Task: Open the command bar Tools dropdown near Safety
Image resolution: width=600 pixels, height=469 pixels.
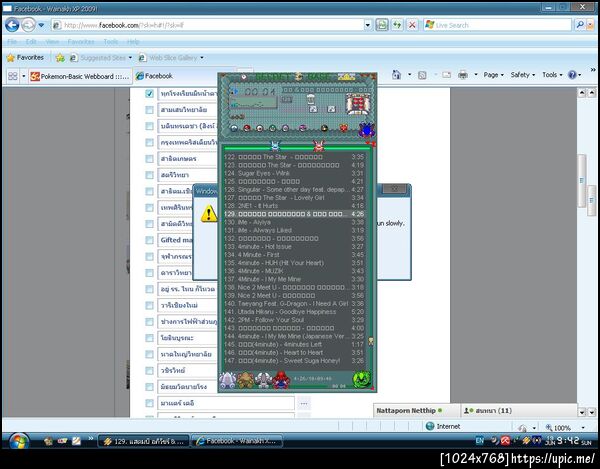Action: tap(552, 75)
